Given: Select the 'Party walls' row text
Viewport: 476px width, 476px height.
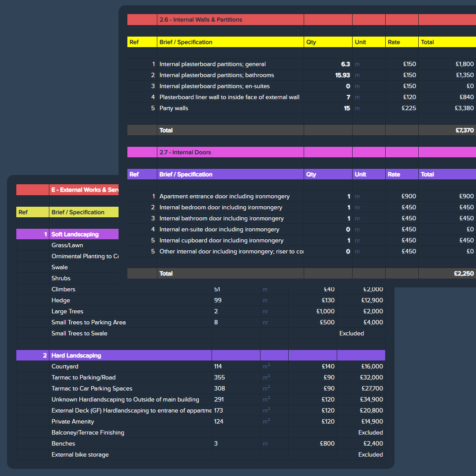Looking at the screenshot, I should tap(174, 108).
